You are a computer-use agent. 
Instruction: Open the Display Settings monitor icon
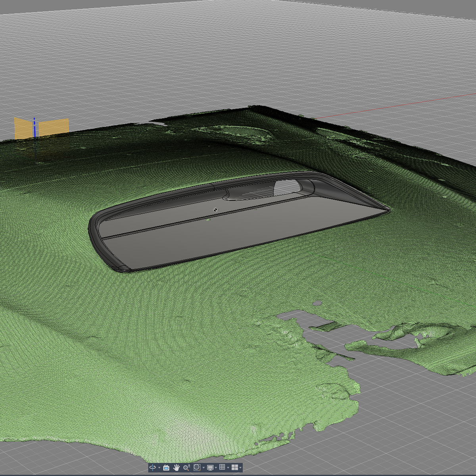(x=210, y=468)
